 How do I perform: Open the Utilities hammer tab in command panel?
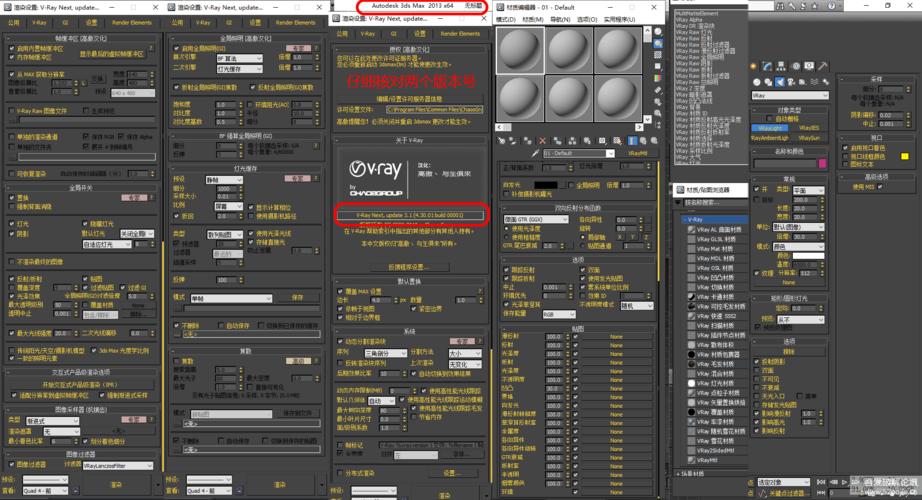point(823,66)
